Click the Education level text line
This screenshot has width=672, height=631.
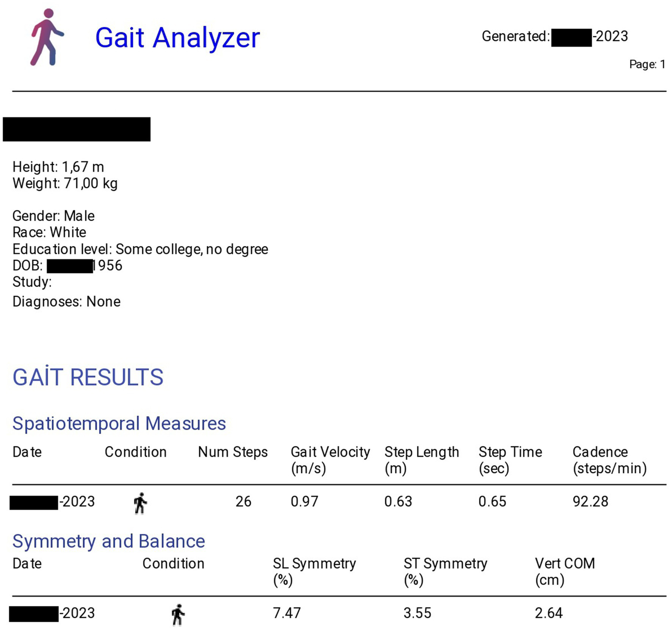click(140, 249)
